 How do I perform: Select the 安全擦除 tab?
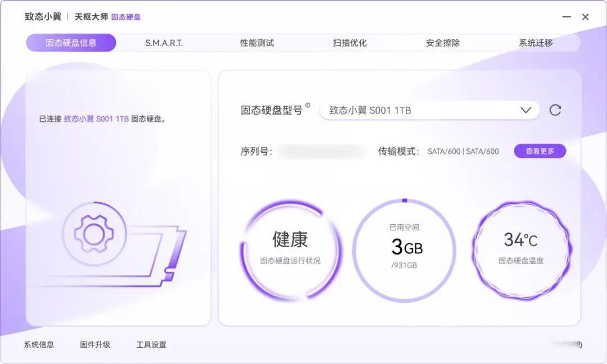[442, 43]
